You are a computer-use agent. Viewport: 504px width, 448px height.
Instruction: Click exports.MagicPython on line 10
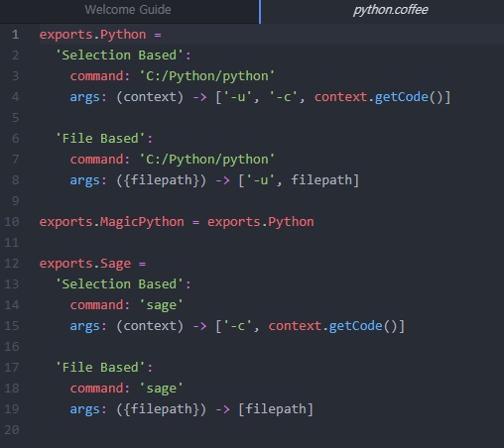pos(112,222)
